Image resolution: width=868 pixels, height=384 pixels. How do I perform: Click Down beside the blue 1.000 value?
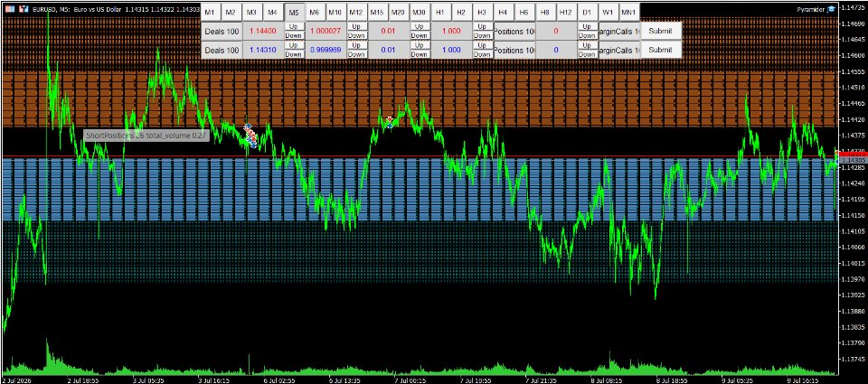482,54
